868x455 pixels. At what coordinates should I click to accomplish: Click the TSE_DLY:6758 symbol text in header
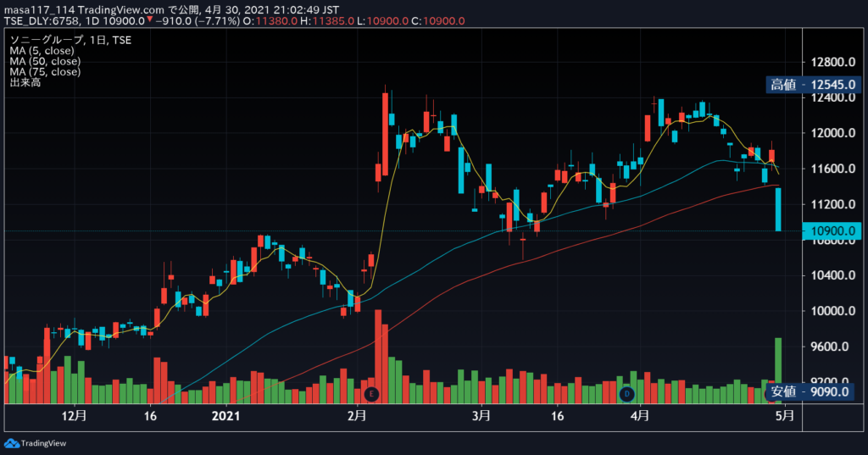coord(42,21)
